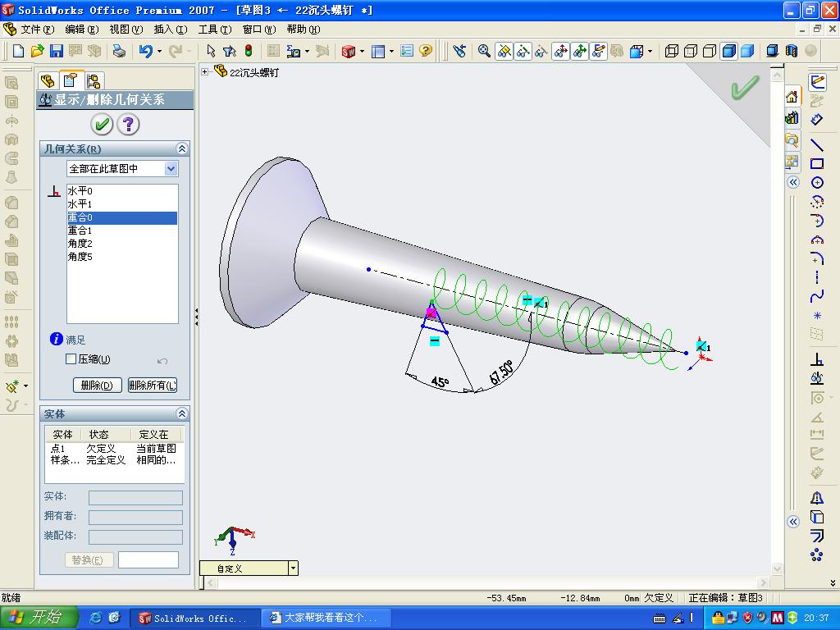Viewport: 840px width, 630px height.
Task: Click the New document icon
Action: 18,51
